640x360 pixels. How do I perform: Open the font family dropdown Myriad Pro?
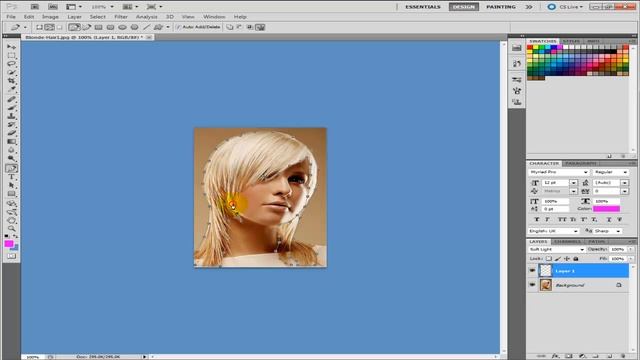(558, 172)
